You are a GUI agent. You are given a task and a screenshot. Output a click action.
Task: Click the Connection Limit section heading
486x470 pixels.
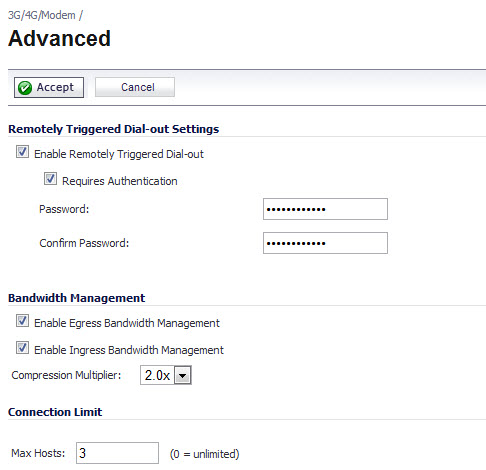point(55,412)
